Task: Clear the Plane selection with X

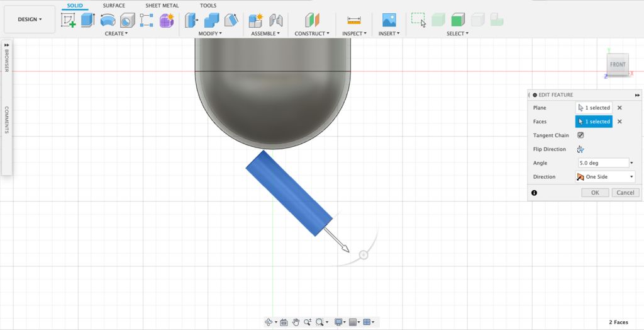Action: point(619,108)
